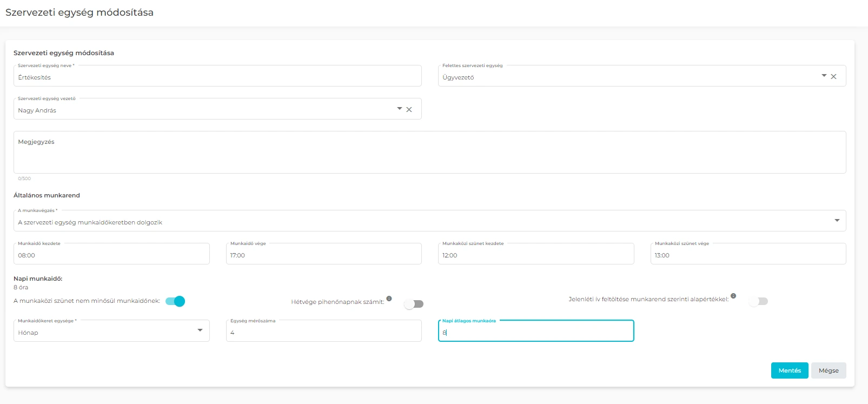The height and width of the screenshot is (404, 868).
Task: Edit the Munkaközi szünet kezdete field
Action: click(535, 255)
